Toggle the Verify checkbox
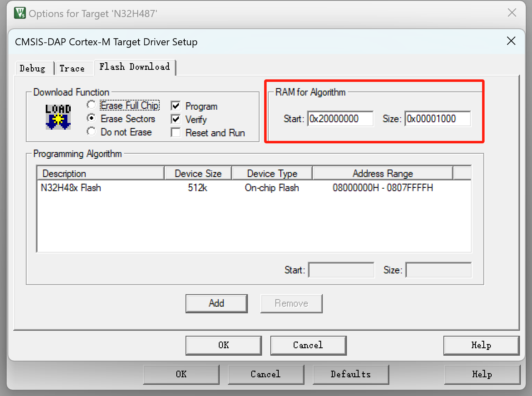 tap(176, 120)
